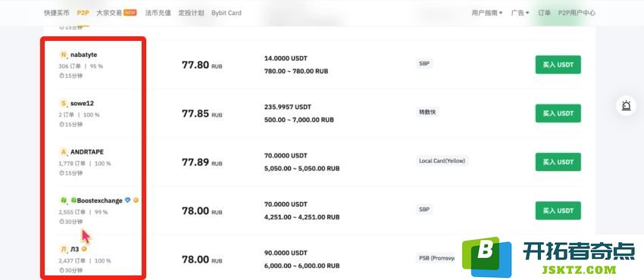Viewport: 644px width, 280px height.
Task: Click nabatyte's N avatar icon
Action: pyautogui.click(x=64, y=54)
